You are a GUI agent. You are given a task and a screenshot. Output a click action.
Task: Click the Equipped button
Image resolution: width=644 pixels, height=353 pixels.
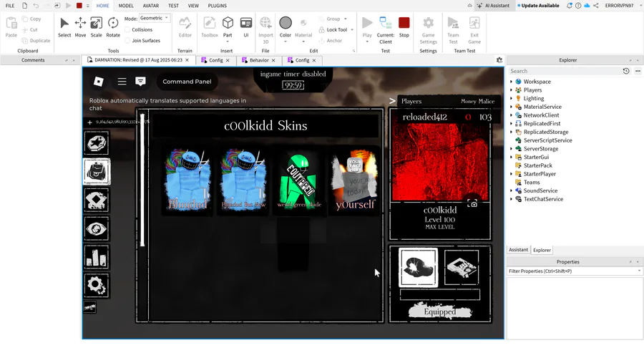[440, 311]
